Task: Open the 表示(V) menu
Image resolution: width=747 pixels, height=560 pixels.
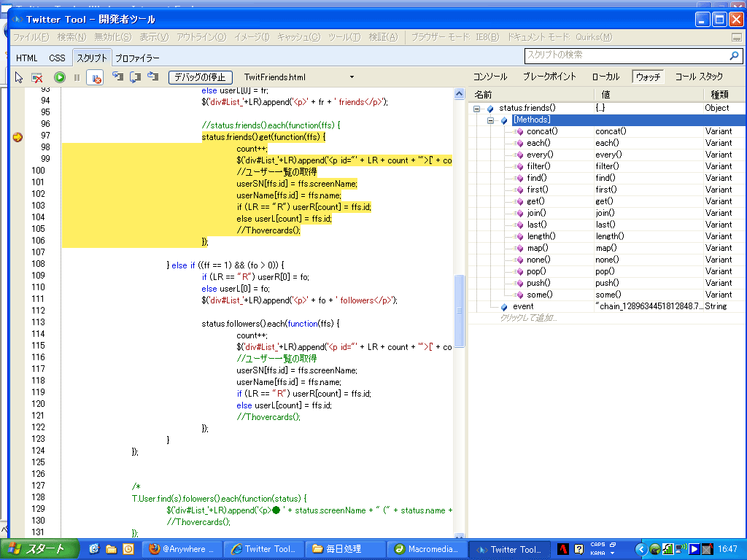Action: (x=154, y=37)
